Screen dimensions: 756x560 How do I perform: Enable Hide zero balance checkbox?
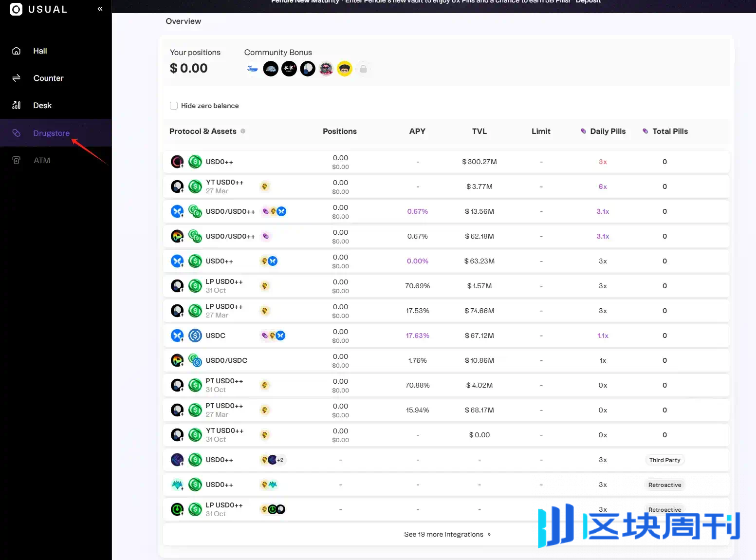174,106
